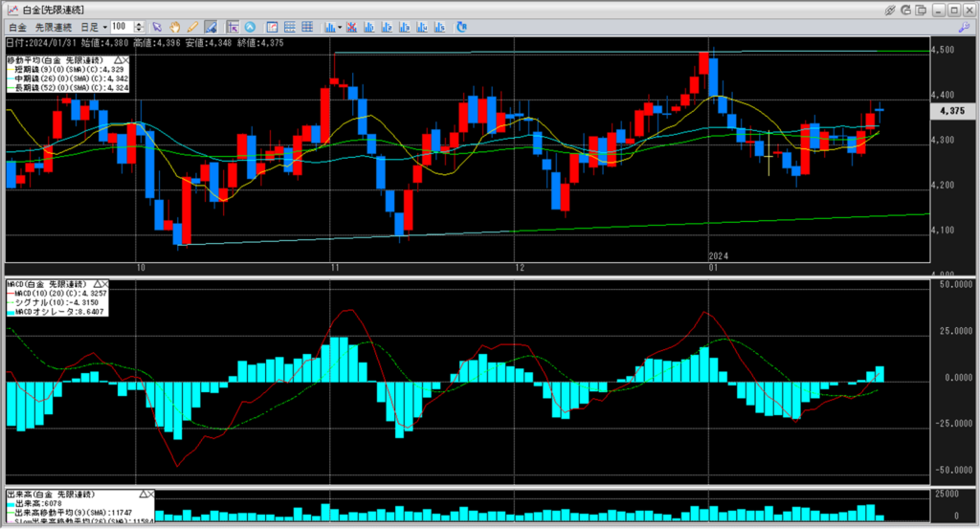Click the current price label 4,375
This screenshot has height=529, width=980.
point(952,111)
